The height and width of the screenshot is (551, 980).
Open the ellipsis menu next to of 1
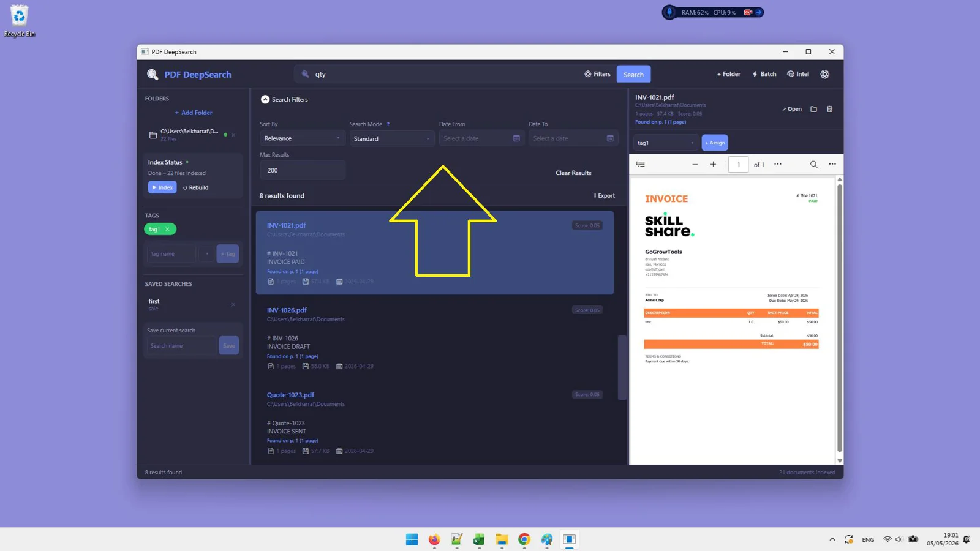[778, 164]
